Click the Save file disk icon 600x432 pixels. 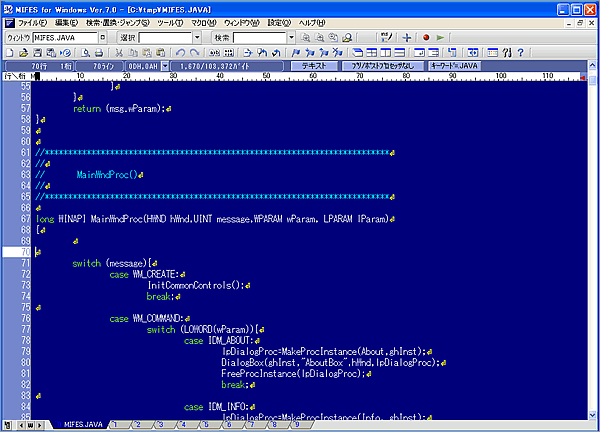tap(37, 52)
